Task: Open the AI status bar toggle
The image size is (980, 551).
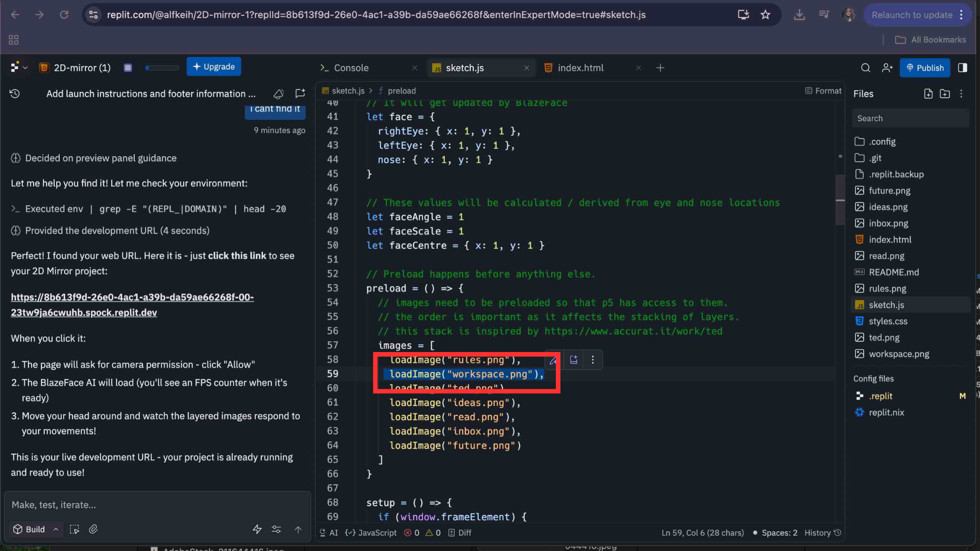Action: point(328,533)
